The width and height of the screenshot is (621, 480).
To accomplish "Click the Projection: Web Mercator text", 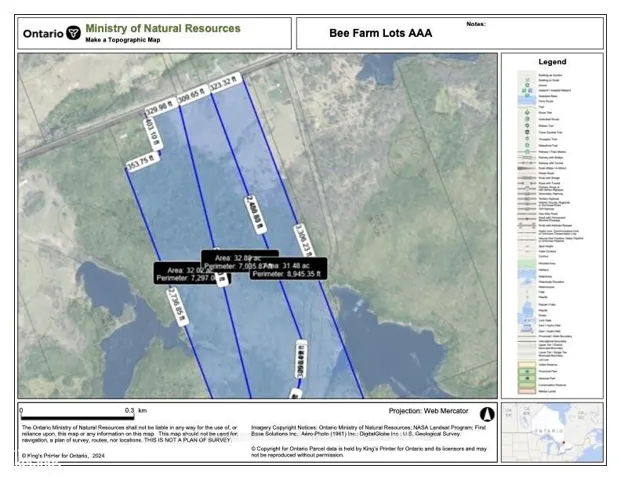I will click(428, 411).
